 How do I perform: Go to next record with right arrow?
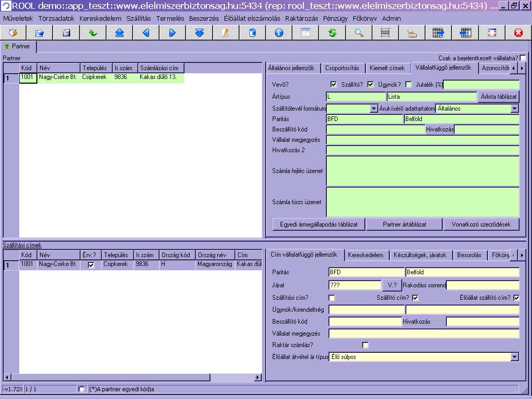pos(172,33)
